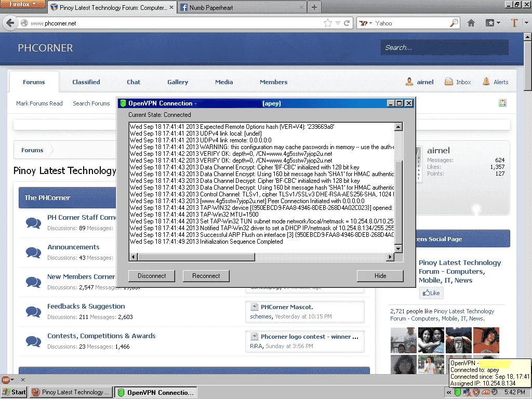This screenshot has height=399, width=532.
Task: Open the Classified navigation tab
Action: [x=86, y=82]
